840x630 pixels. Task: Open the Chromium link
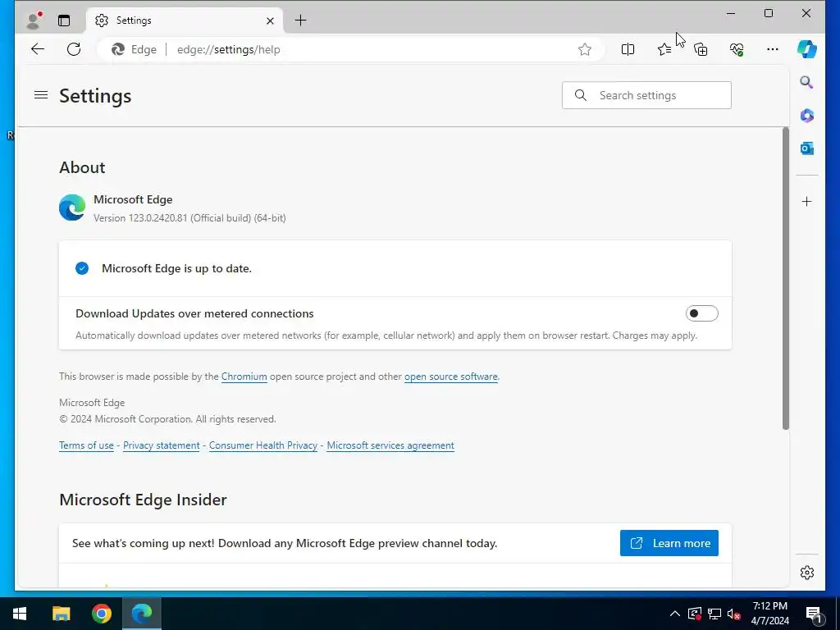(x=244, y=377)
